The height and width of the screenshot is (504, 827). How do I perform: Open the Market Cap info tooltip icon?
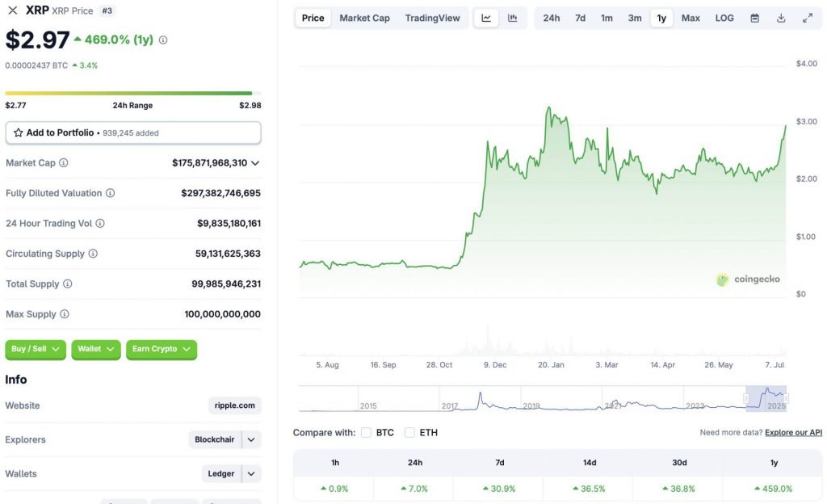pos(63,162)
